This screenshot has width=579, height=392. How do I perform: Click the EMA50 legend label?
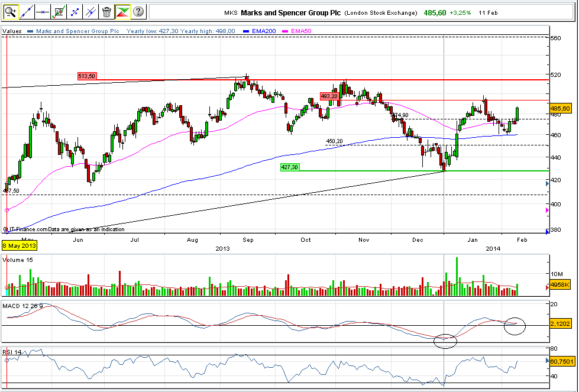tap(301, 31)
